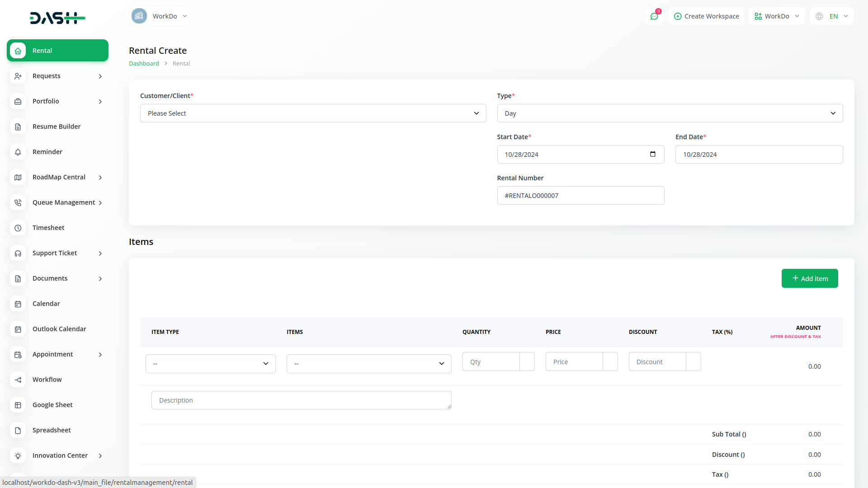Click the Add item button

pyautogui.click(x=809, y=278)
